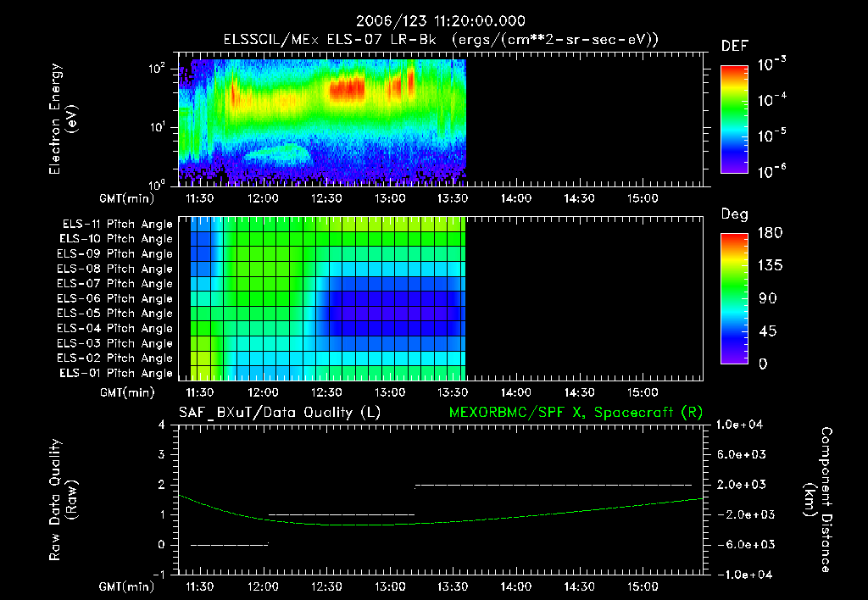Click the data quality level 0 line segment
The height and width of the screenshot is (600, 868).
230,545
